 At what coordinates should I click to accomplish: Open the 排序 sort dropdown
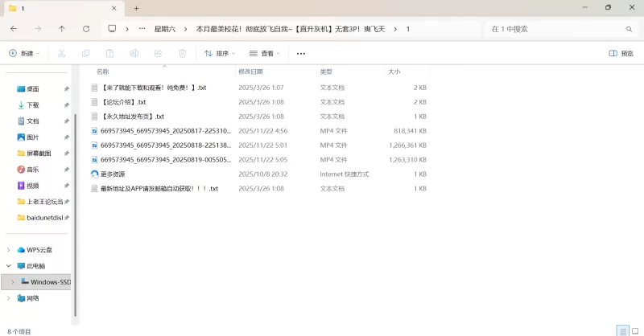tap(220, 53)
